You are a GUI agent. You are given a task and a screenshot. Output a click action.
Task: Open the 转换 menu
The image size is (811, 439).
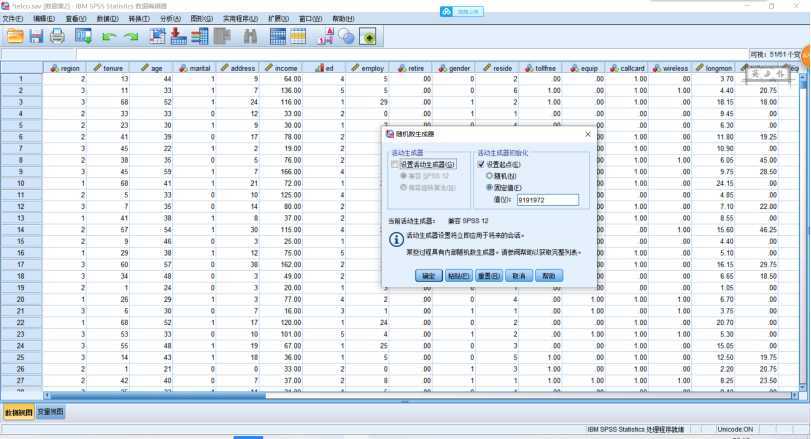139,19
